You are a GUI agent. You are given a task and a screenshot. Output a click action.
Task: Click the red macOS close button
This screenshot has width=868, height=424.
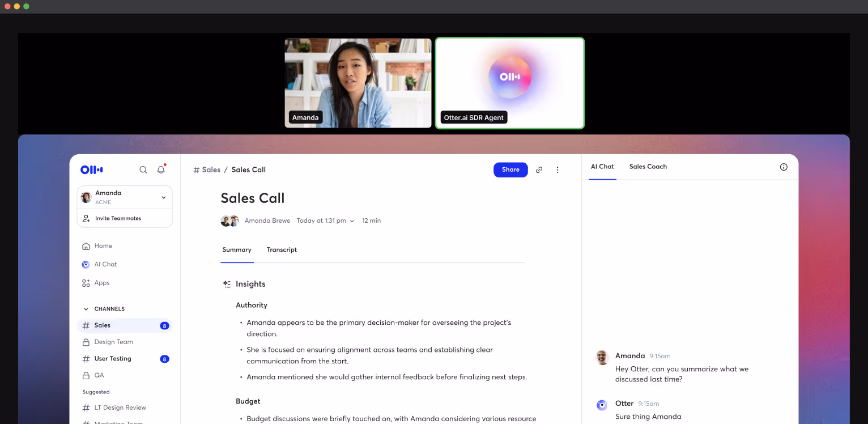[8, 6]
